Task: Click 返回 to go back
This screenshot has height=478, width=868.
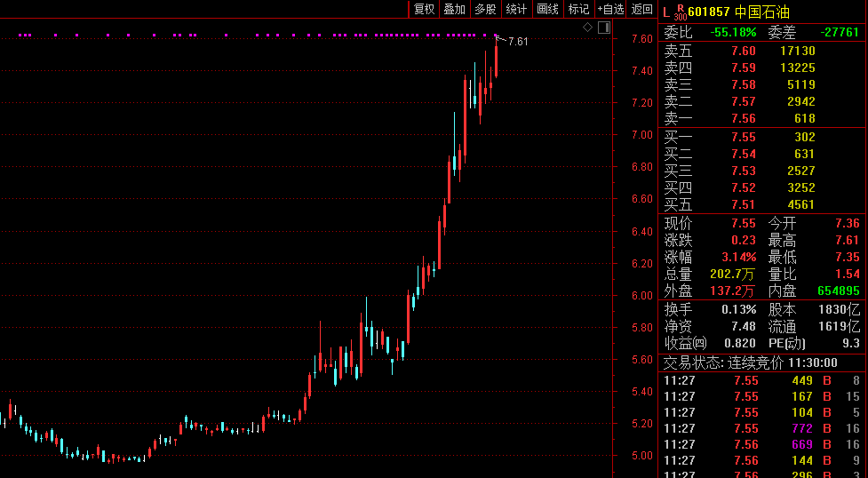Action: [x=641, y=9]
